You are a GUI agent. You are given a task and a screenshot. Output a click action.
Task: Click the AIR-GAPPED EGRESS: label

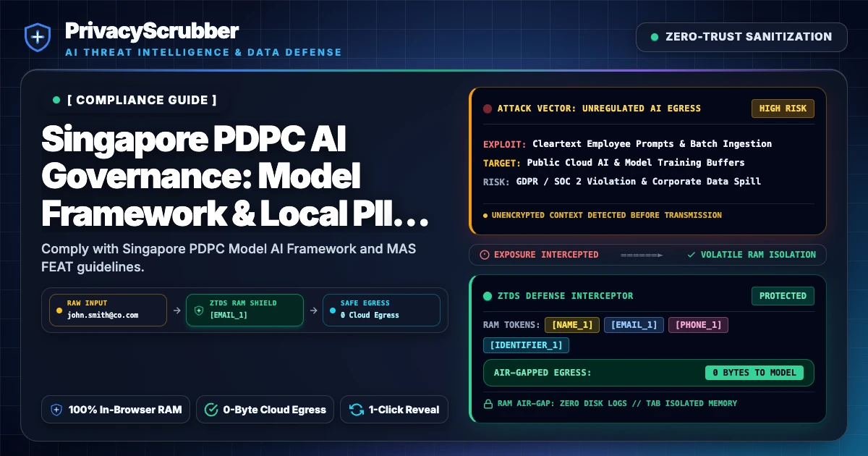pos(542,373)
